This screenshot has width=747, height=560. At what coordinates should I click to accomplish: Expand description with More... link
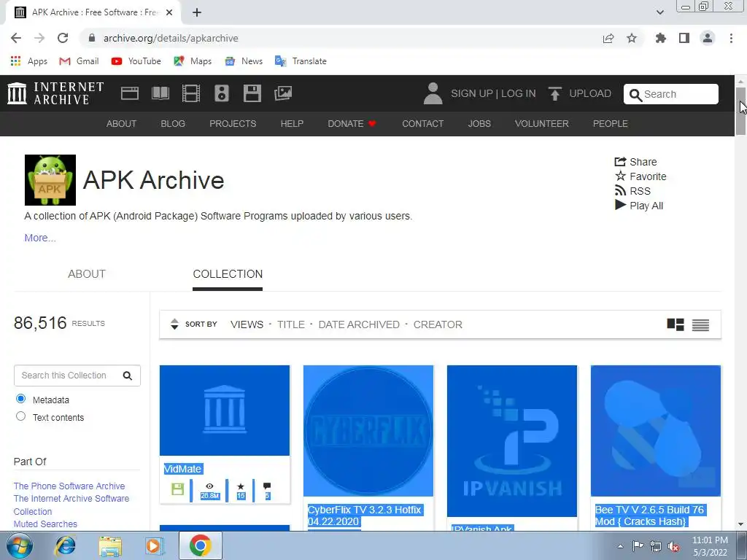[x=40, y=238]
